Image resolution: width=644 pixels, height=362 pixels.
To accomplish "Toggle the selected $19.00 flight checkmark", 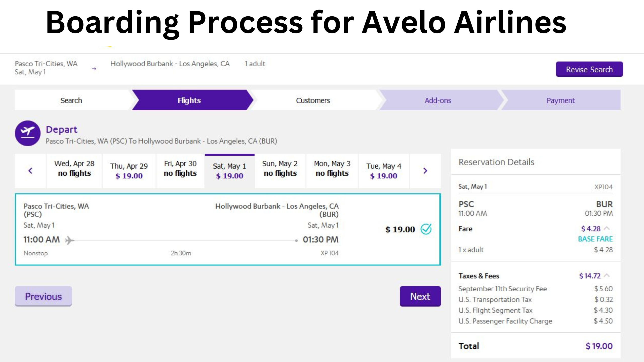I will (x=425, y=229).
